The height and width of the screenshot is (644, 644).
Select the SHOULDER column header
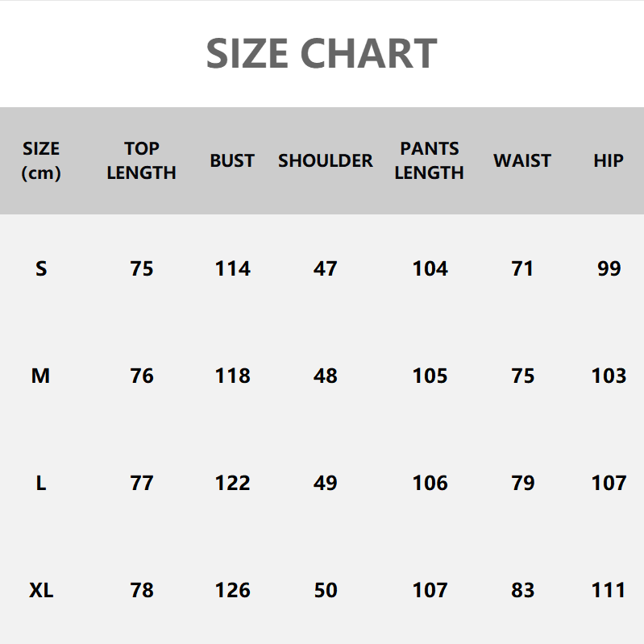tap(326, 160)
